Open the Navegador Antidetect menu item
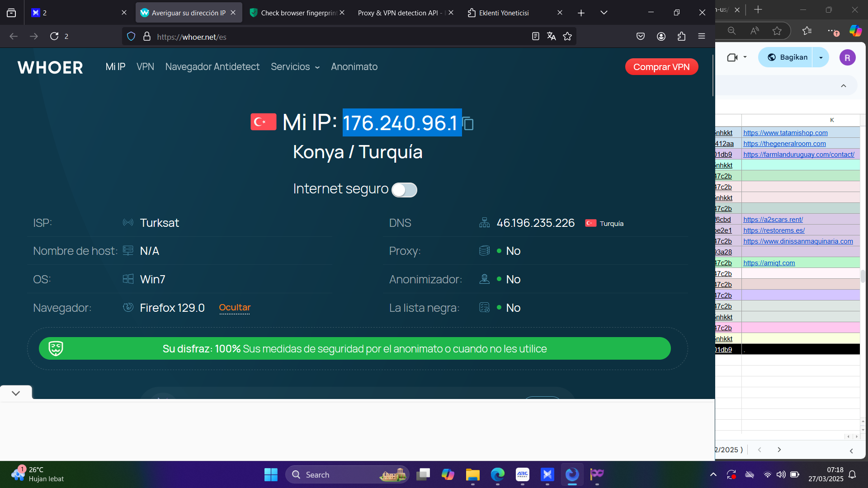The height and width of the screenshot is (488, 868). coord(212,67)
